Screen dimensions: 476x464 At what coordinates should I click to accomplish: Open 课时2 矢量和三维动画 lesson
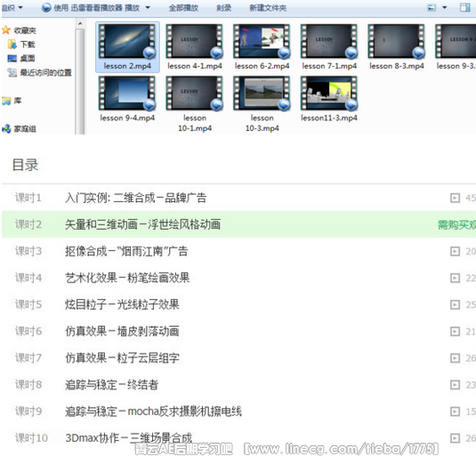pos(239,224)
